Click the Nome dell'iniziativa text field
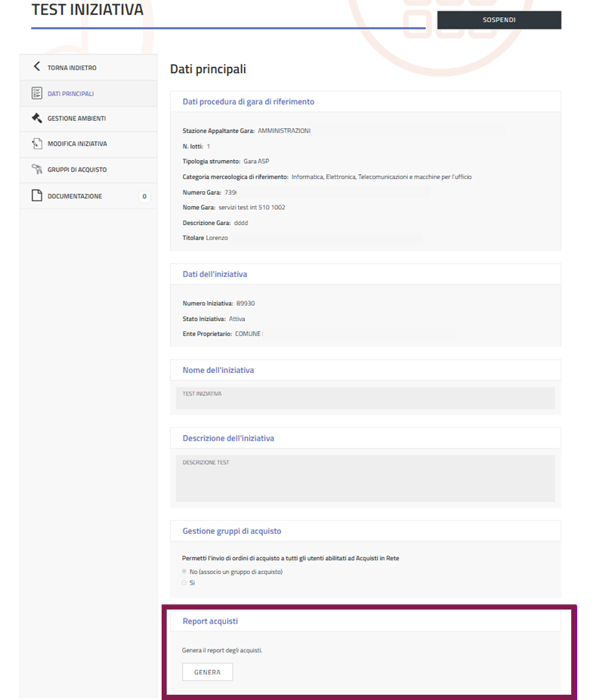 tap(365, 398)
